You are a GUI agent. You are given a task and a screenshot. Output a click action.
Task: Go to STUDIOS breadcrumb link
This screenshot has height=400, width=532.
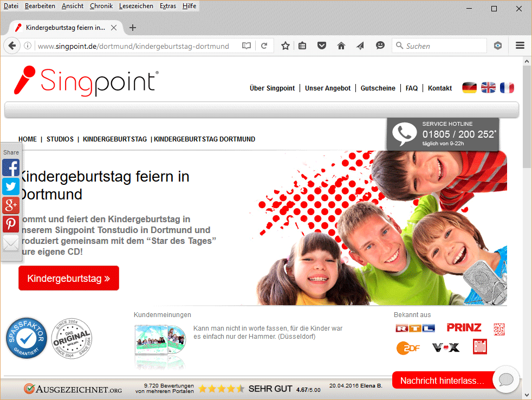tap(60, 139)
